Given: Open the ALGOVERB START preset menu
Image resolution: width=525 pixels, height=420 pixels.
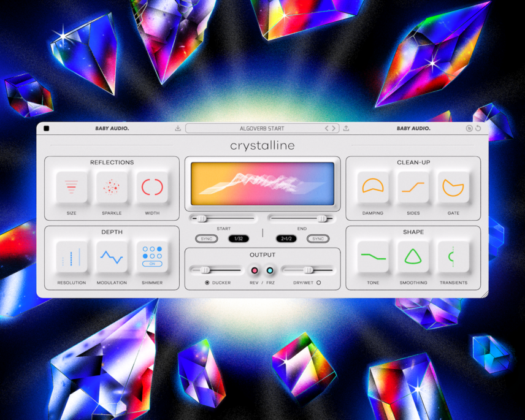Looking at the screenshot, I should [262, 128].
